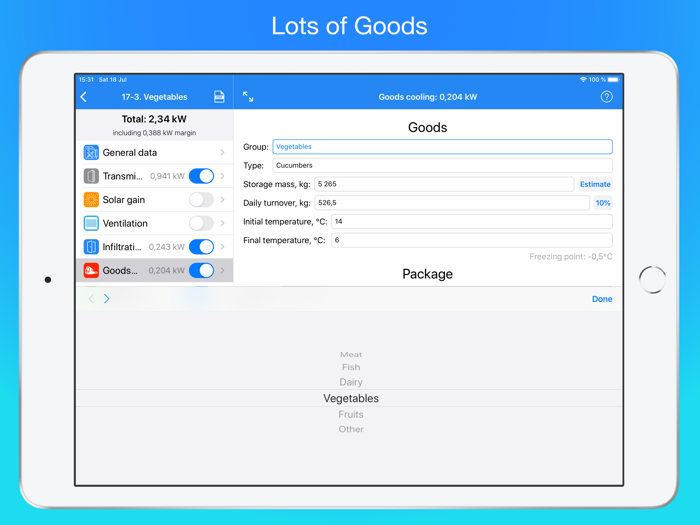This screenshot has height=525, width=700.
Task: Open the PDF export document icon
Action: click(x=219, y=96)
